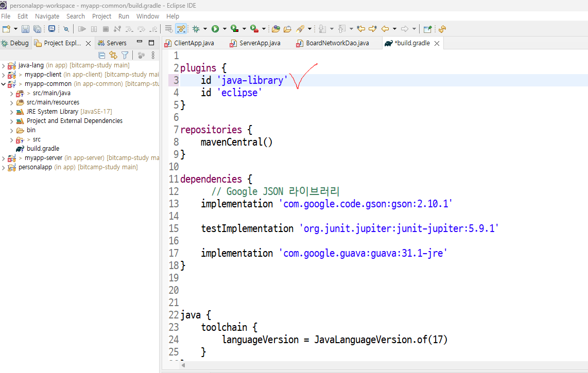Click the Step Return icon

[x=153, y=29]
